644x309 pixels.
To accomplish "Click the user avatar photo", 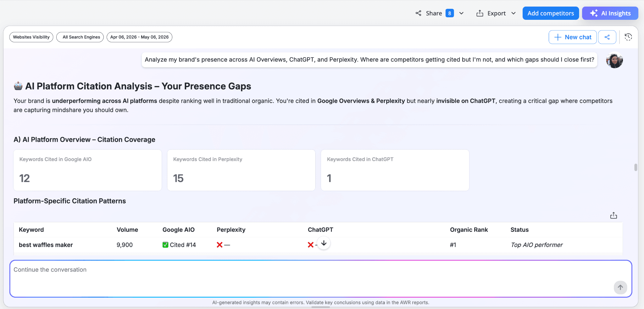I will (614, 60).
